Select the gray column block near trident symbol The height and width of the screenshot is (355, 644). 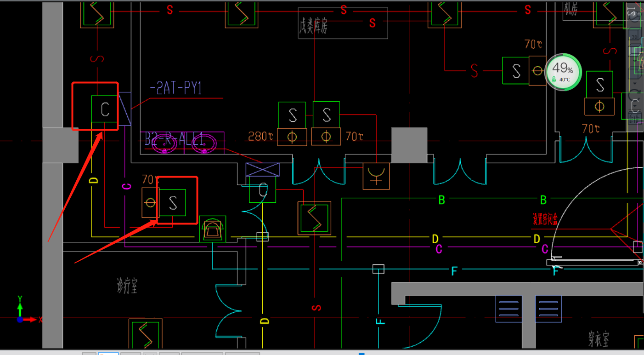coord(409,145)
